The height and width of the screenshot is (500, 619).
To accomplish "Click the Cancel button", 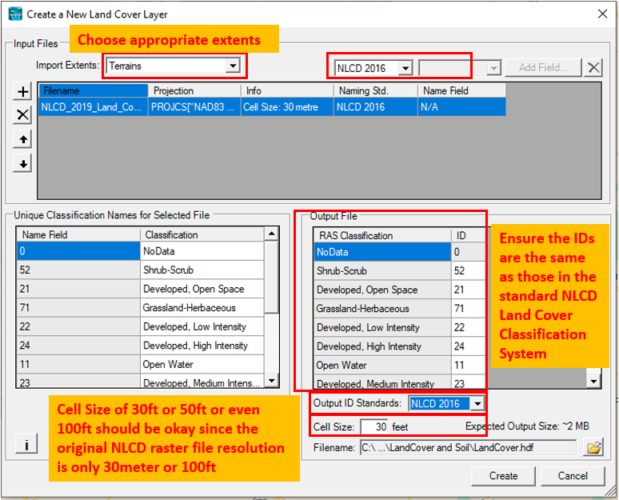I will click(572, 476).
